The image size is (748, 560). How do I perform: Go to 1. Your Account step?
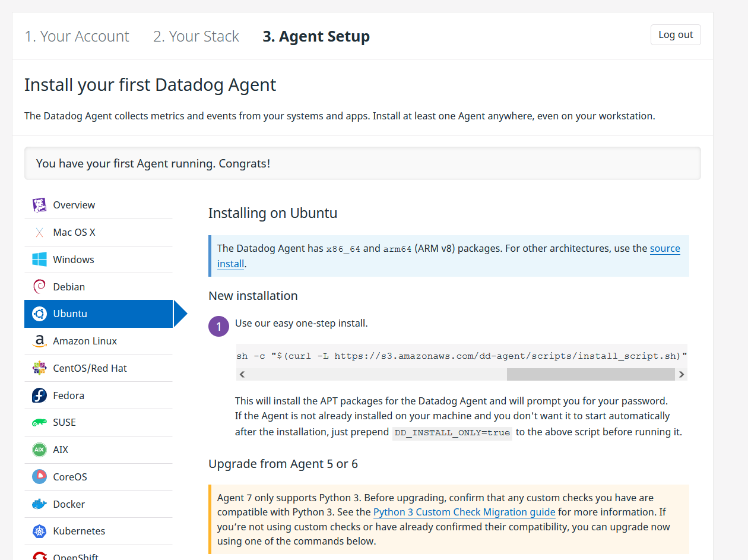[x=77, y=36]
